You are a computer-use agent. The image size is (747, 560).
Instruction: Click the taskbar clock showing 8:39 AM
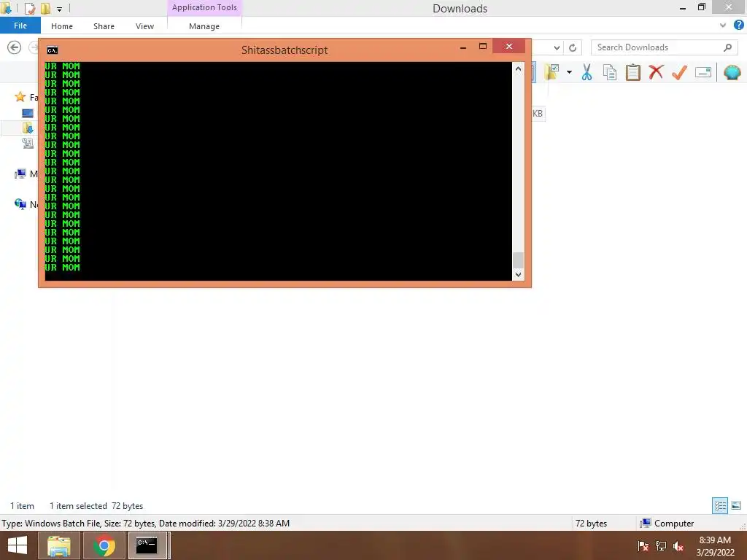pos(715,546)
